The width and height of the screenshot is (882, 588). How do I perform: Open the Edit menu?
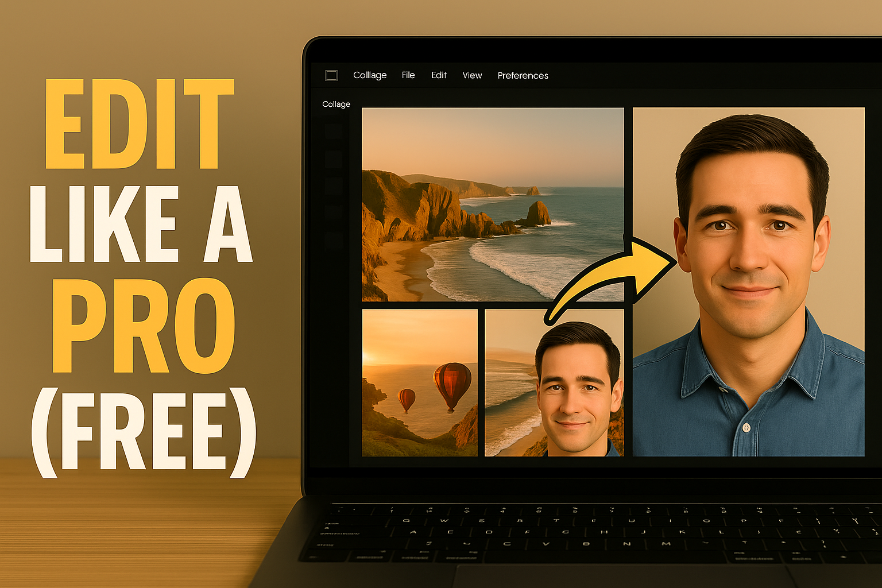[x=439, y=75]
